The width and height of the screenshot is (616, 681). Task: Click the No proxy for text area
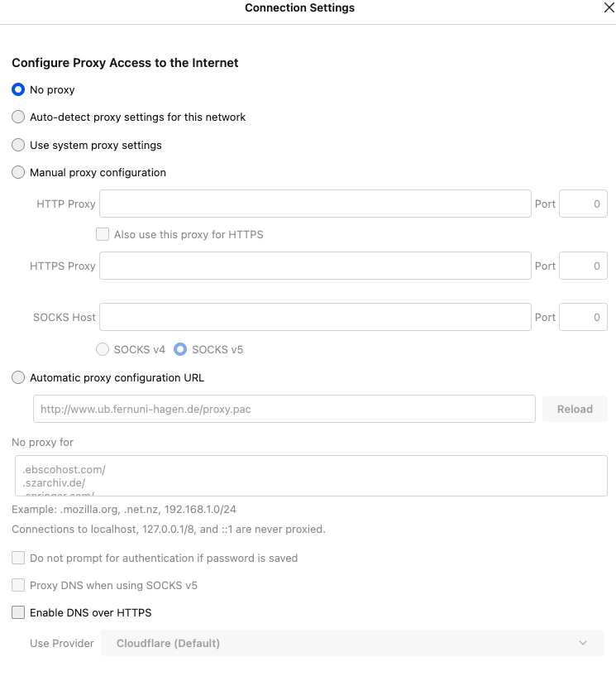pos(309,476)
